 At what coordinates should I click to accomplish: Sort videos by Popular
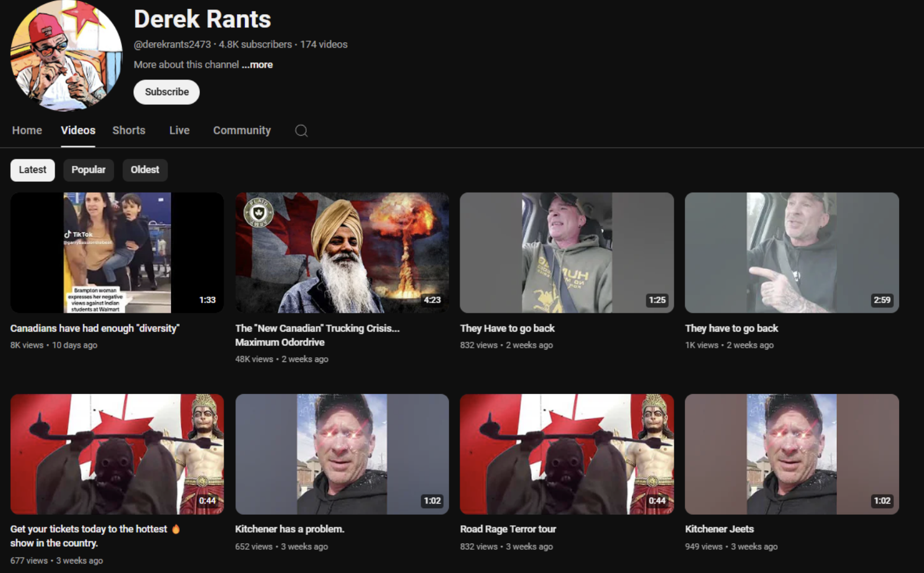(88, 170)
